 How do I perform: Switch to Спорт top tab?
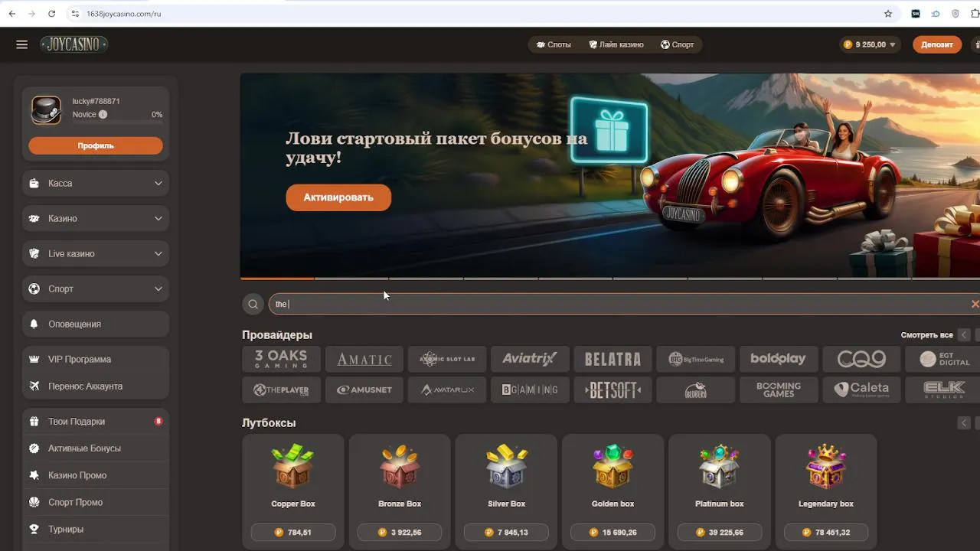(x=678, y=44)
